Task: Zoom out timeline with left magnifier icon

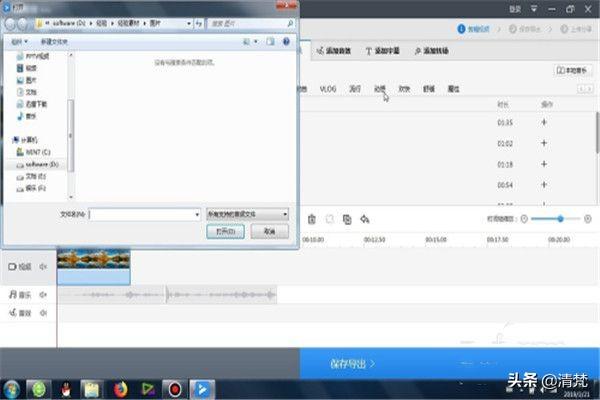Action: pos(524,219)
